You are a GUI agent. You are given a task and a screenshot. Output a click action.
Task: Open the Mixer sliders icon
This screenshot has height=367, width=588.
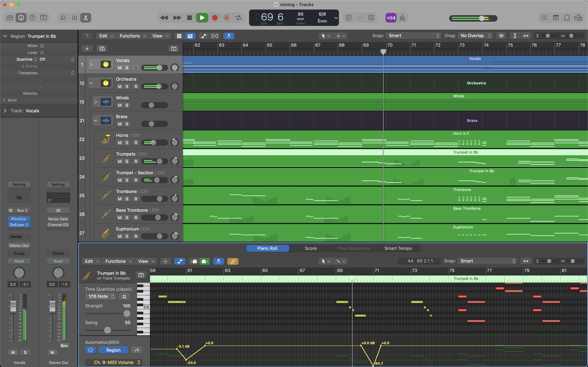[75, 18]
